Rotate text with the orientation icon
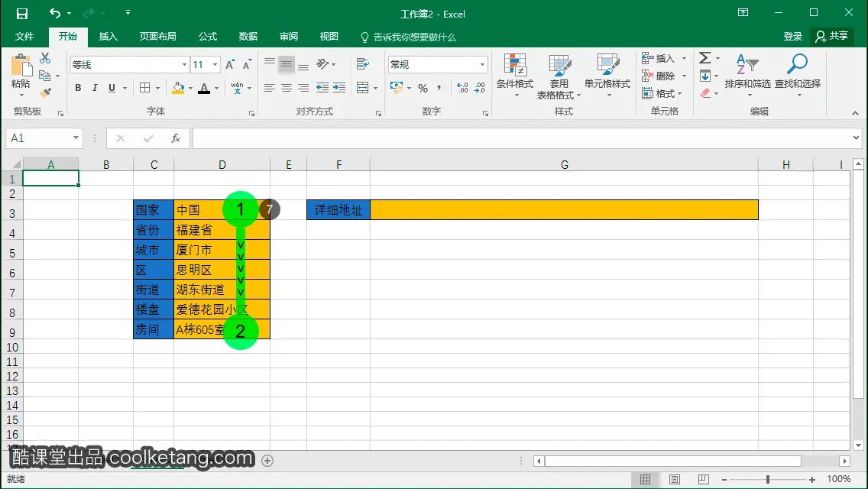 click(x=322, y=64)
